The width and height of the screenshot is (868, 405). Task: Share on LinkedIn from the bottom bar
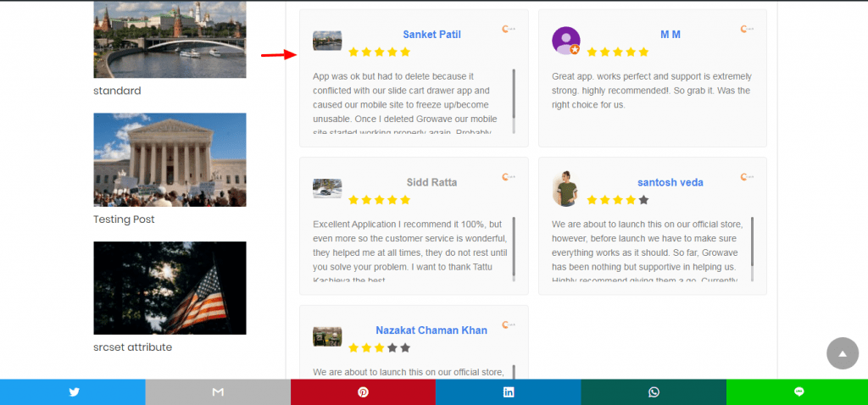(509, 392)
